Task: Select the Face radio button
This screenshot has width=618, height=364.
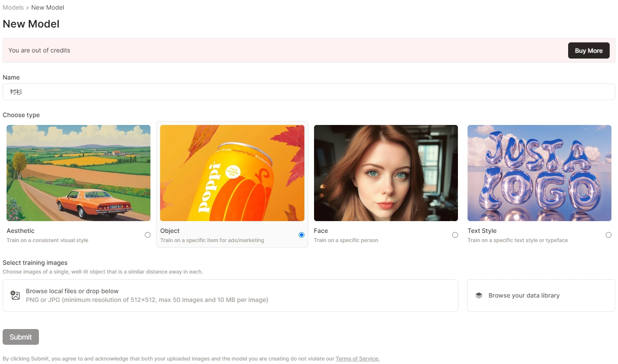Action: 455,235
